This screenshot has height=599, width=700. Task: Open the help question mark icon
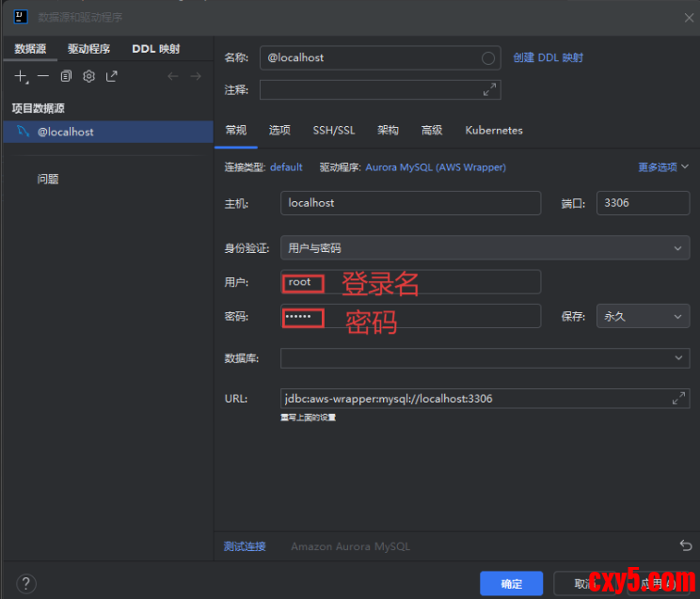[26, 583]
